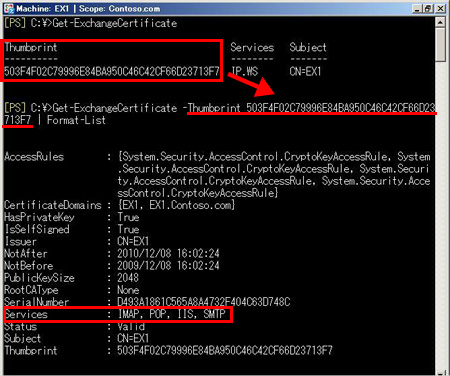Click Status value 'Valid'
The image size is (450, 376).
pyautogui.click(x=131, y=326)
